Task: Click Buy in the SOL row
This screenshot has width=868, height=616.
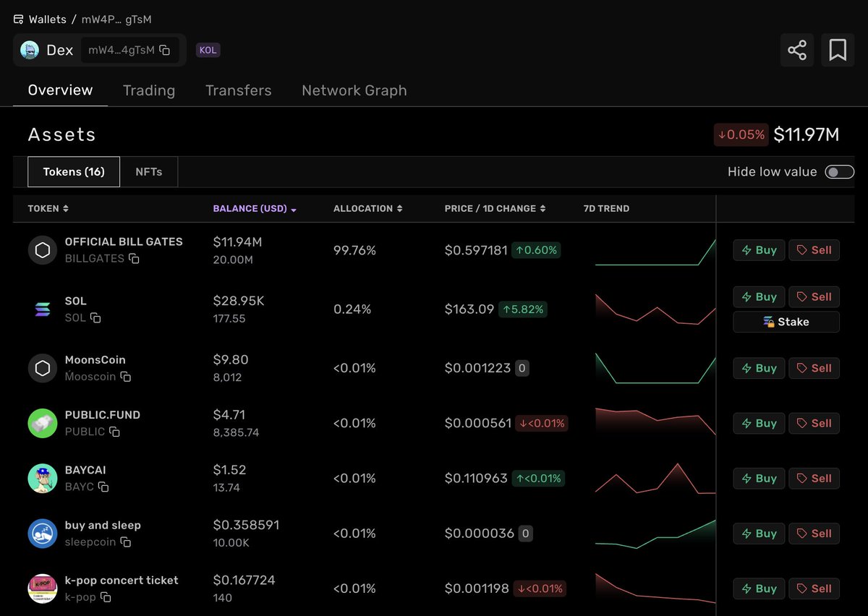Action: (759, 297)
